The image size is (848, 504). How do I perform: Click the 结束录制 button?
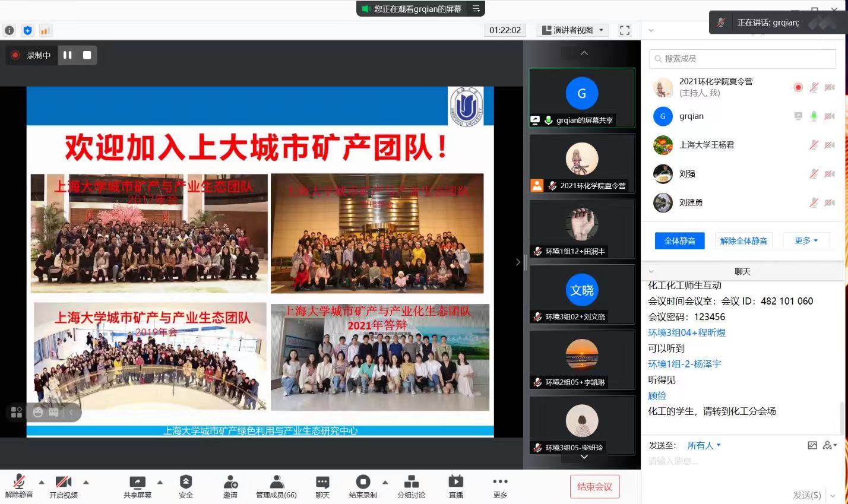(363, 486)
